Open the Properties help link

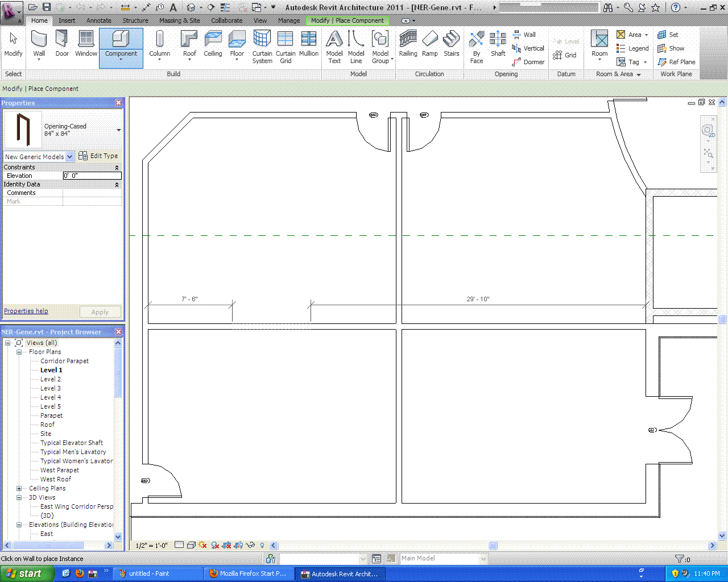pos(26,311)
